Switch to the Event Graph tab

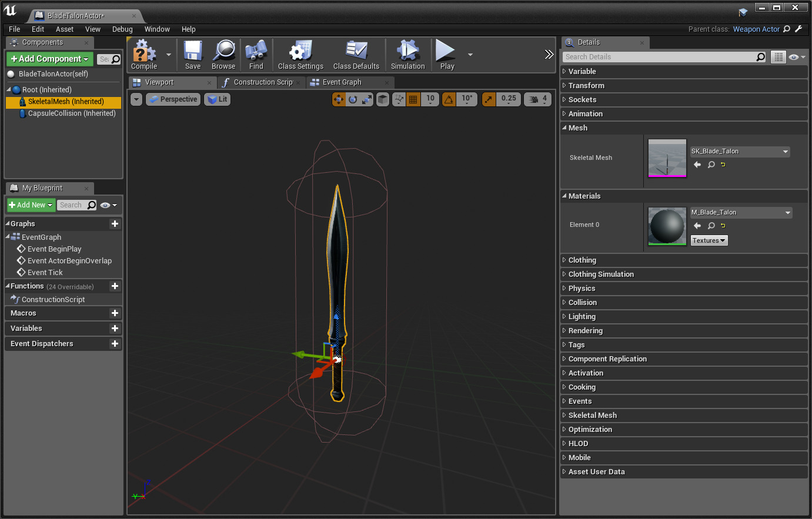pyautogui.click(x=342, y=82)
